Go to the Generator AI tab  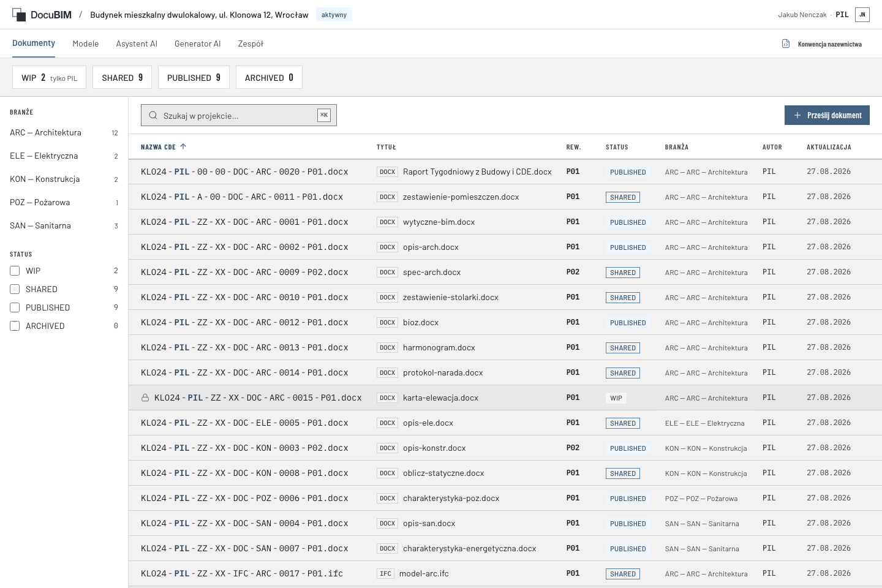(197, 43)
